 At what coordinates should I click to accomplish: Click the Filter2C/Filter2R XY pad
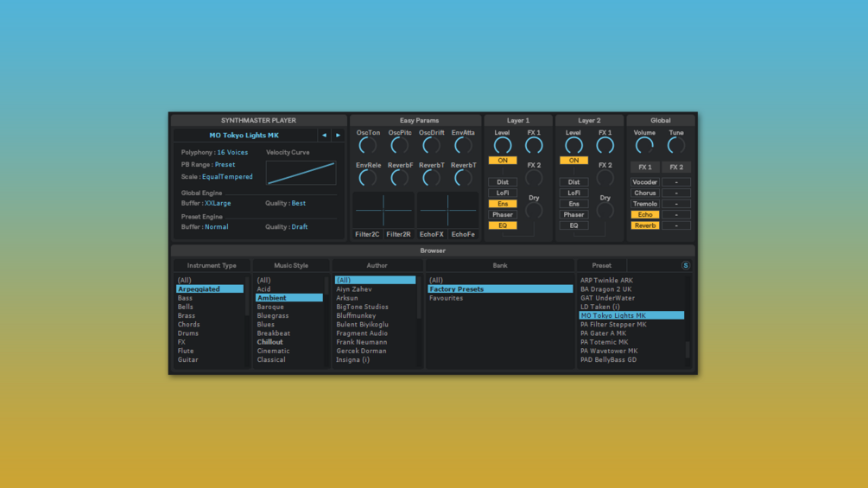point(383,210)
